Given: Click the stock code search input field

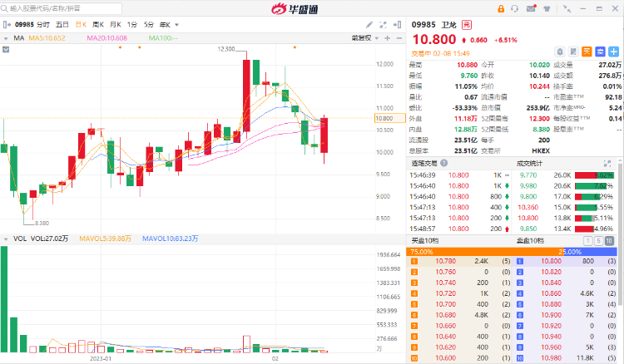Looking at the screenshot, I should pos(62,8).
